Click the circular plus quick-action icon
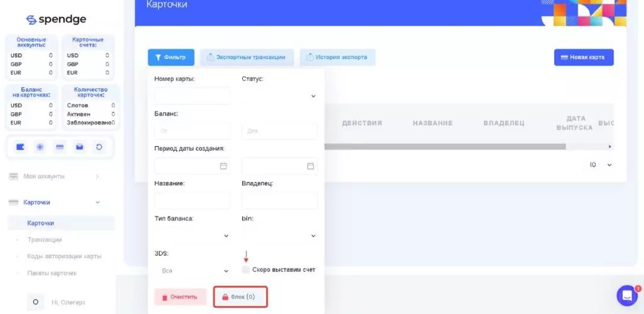The height and width of the screenshot is (314, 644). tap(40, 147)
